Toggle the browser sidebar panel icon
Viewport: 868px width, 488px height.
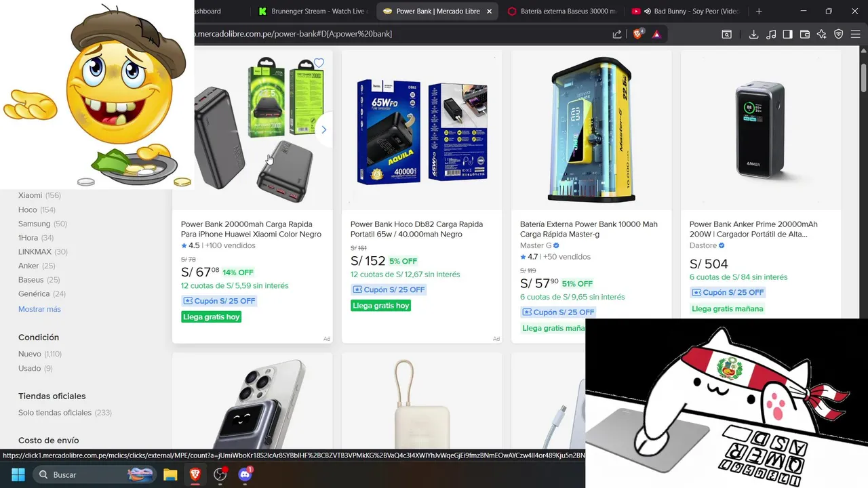click(x=788, y=34)
